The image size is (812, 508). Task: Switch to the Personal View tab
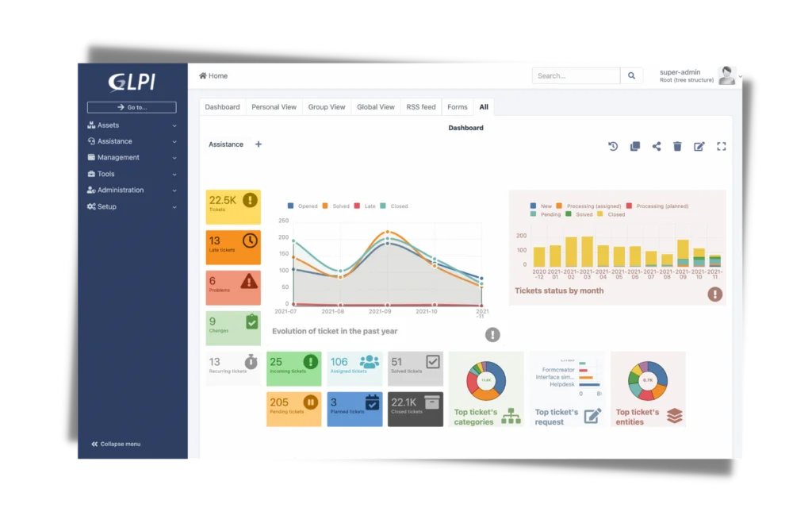[274, 107]
